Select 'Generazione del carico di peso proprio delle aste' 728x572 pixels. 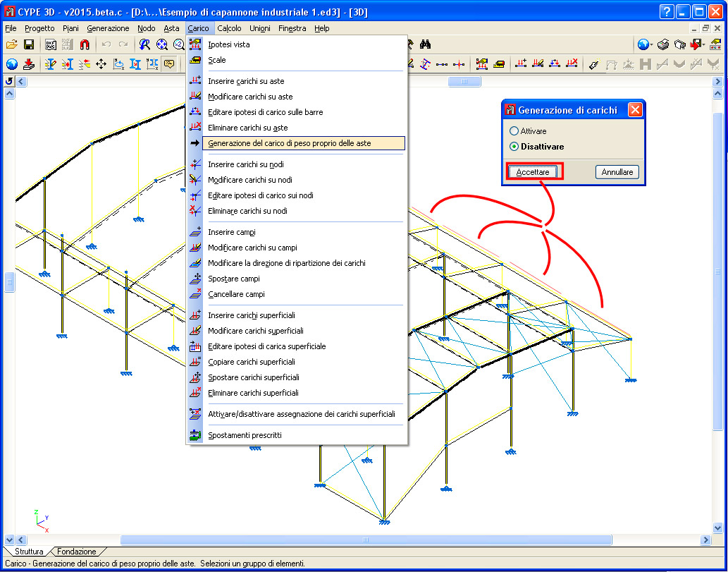[x=297, y=143]
